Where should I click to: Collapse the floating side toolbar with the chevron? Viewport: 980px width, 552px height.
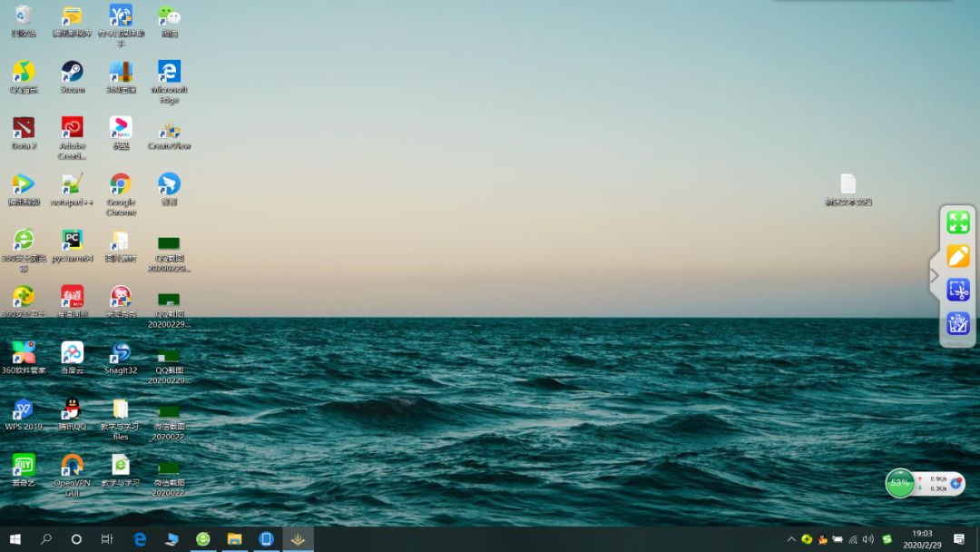click(935, 275)
